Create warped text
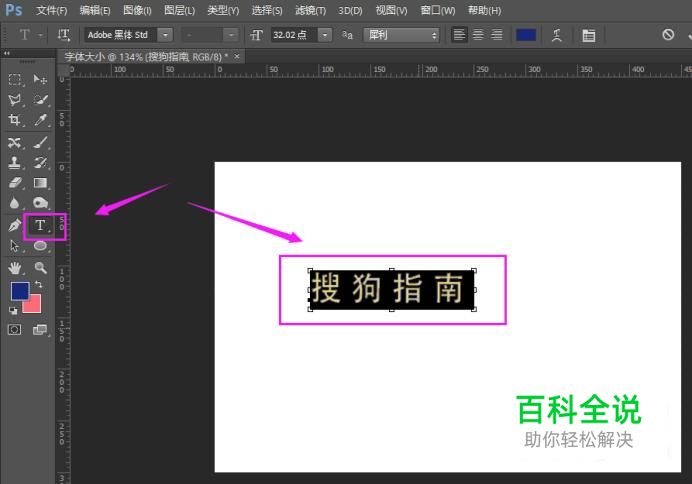Image resolution: width=692 pixels, height=484 pixels. tap(557, 35)
